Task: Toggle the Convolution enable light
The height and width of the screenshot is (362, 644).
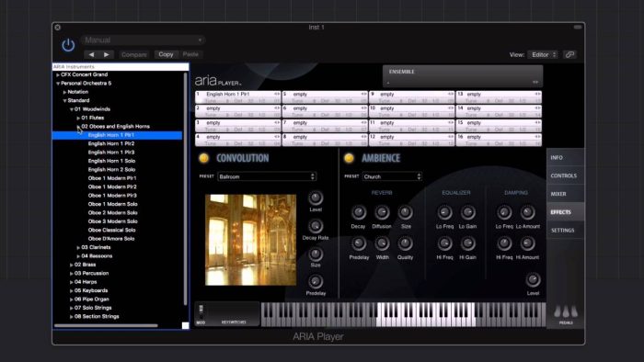Action: 203,158
